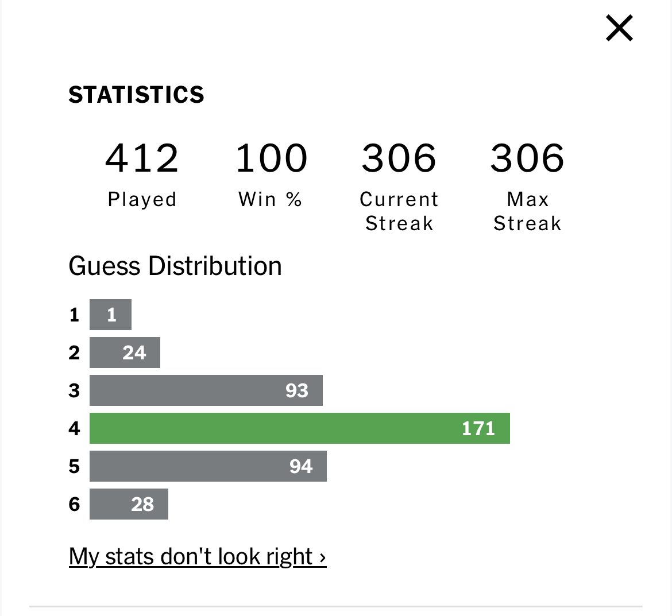Select the green bar showing 171 guesses
The height and width of the screenshot is (616, 672).
click(x=300, y=428)
